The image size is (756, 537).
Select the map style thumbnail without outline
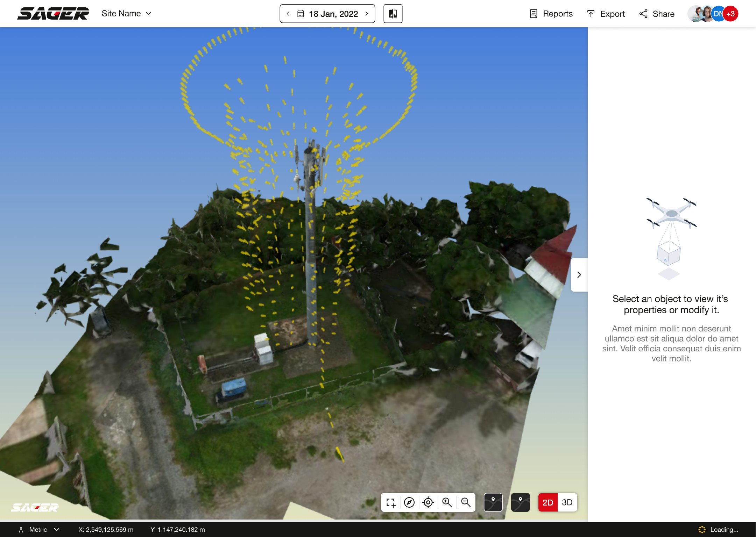coord(521,502)
